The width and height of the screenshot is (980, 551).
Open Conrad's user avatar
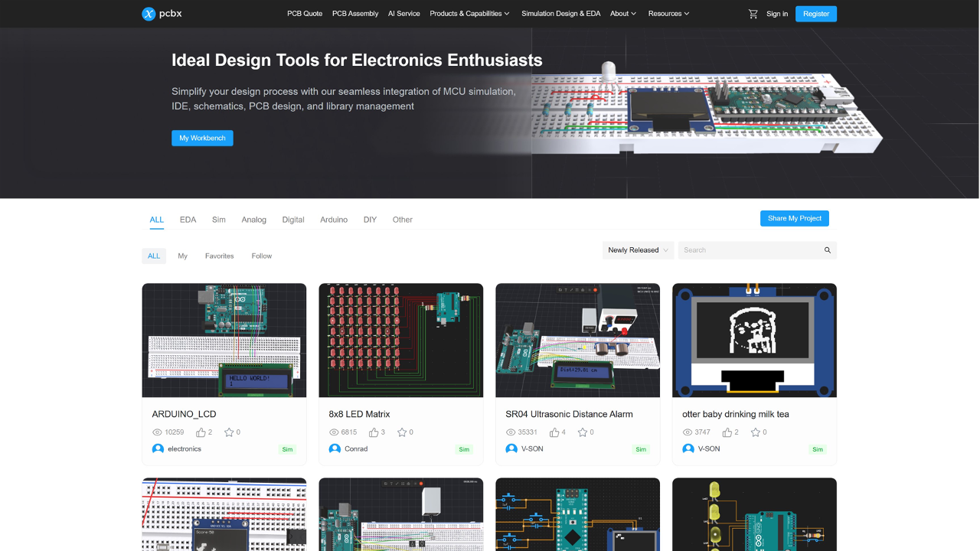tap(335, 449)
